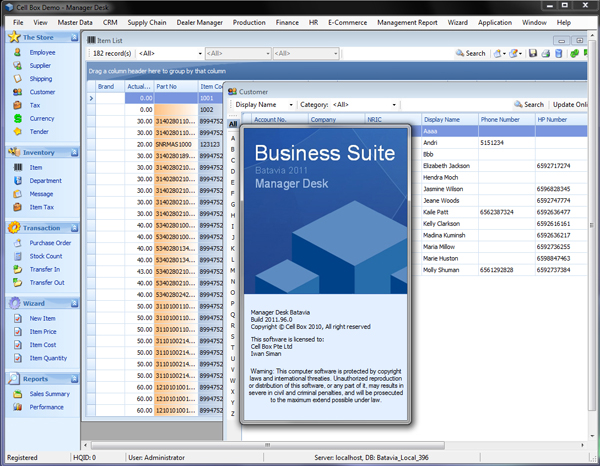Filter customers by letter M
Viewport: 600px width, 466px height.
[x=232, y=270]
